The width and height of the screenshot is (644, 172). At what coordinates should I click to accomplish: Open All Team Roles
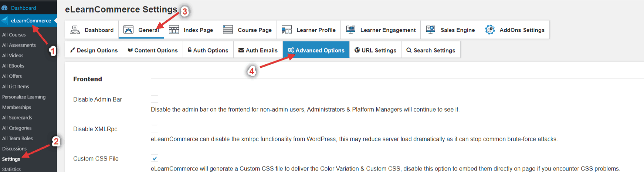pyautogui.click(x=17, y=138)
